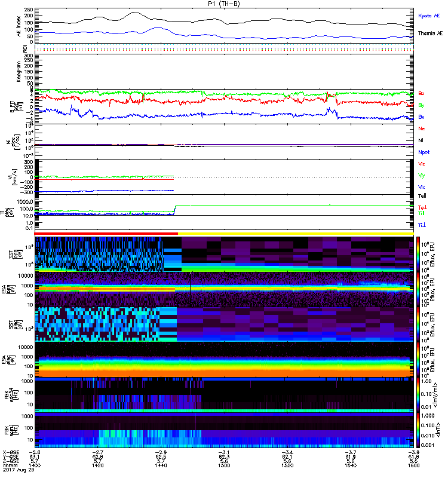Select the red Te perpendicular legend label
The height and width of the screenshot is (478, 448).
(x=423, y=207)
